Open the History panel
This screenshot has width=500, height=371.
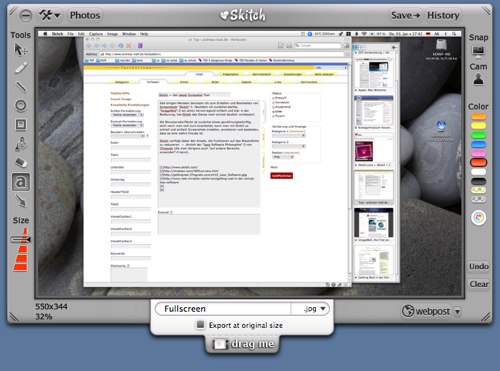pos(443,15)
